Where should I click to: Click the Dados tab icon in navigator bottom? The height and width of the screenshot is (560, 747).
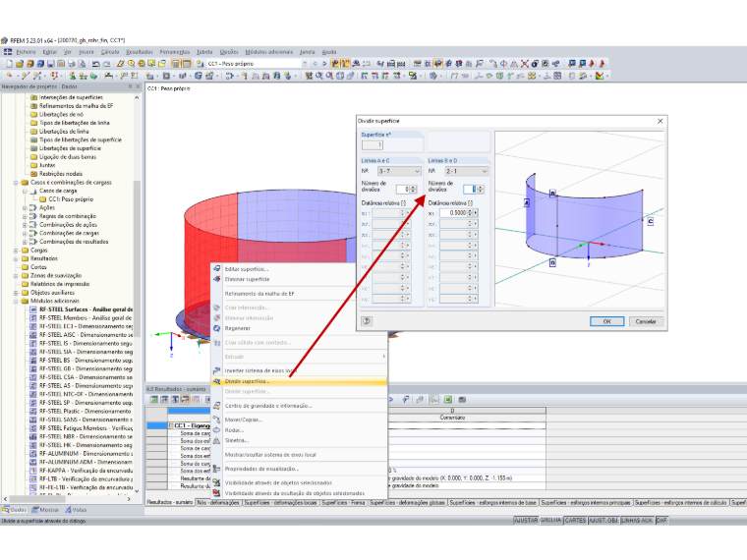pos(6,510)
